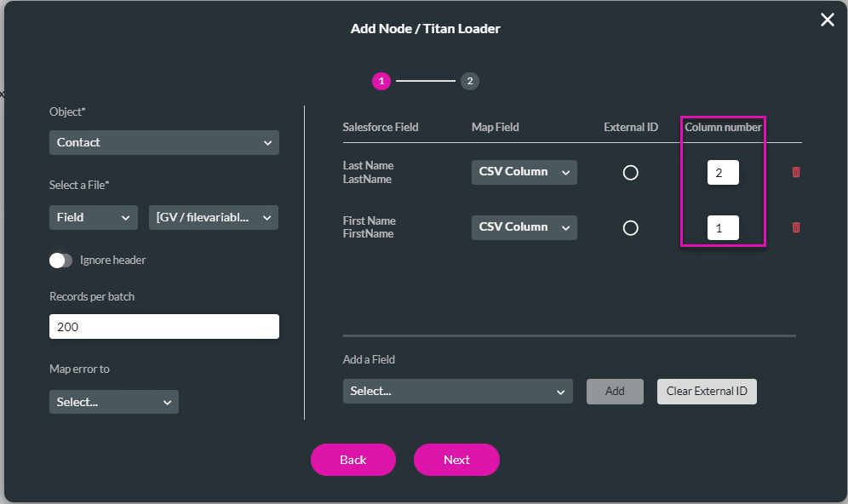This screenshot has height=504, width=848.
Task: Go to wizard step 1
Action: [381, 81]
